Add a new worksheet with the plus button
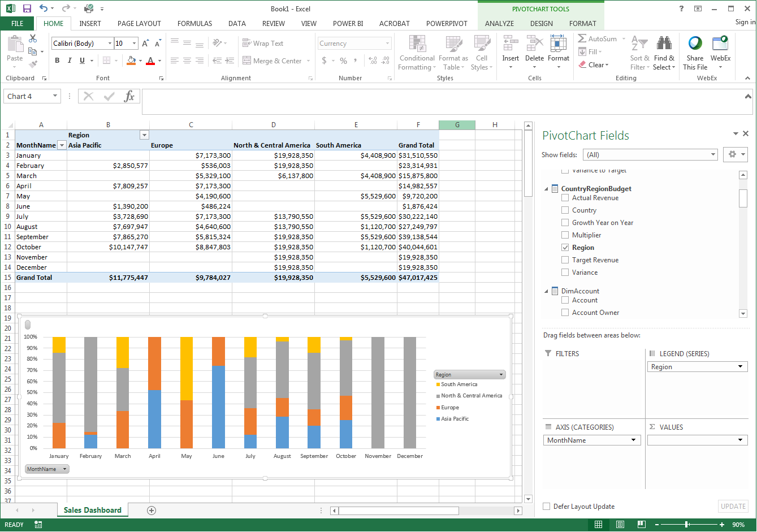 151,510
